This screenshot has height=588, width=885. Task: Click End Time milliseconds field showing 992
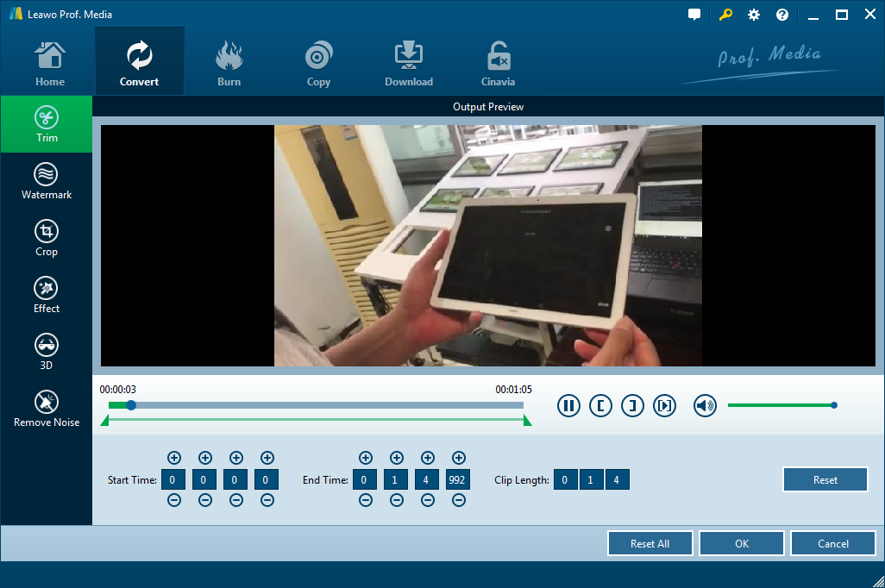coord(458,479)
